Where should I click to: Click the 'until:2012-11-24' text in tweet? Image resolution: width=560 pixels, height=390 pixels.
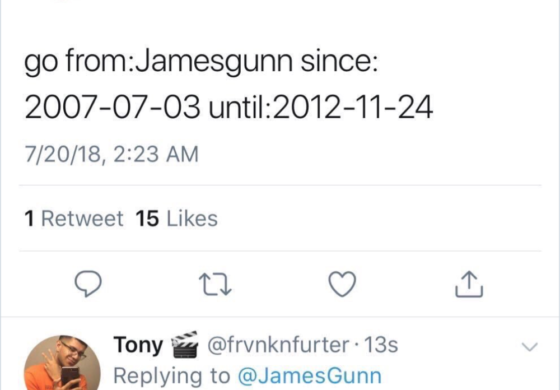[x=321, y=108]
